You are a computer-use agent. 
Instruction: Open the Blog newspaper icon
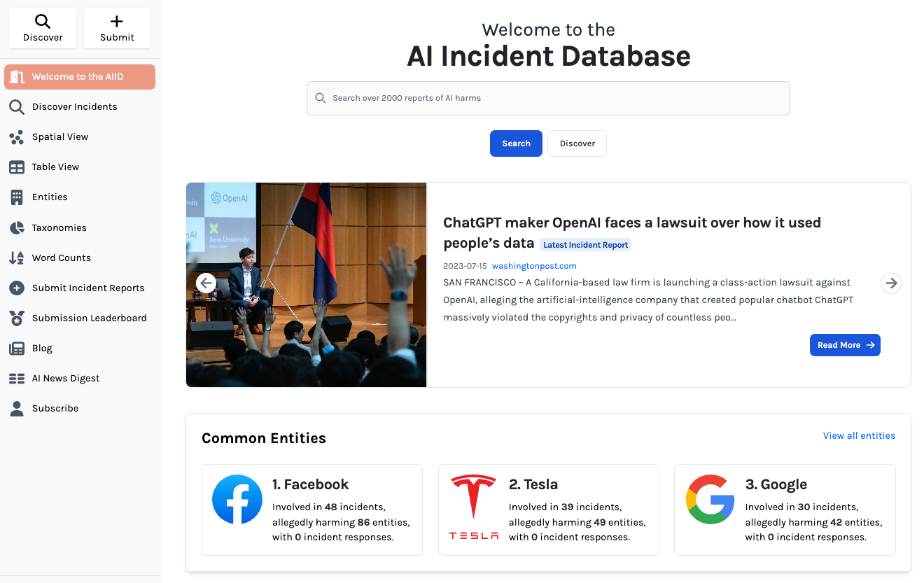tap(17, 348)
